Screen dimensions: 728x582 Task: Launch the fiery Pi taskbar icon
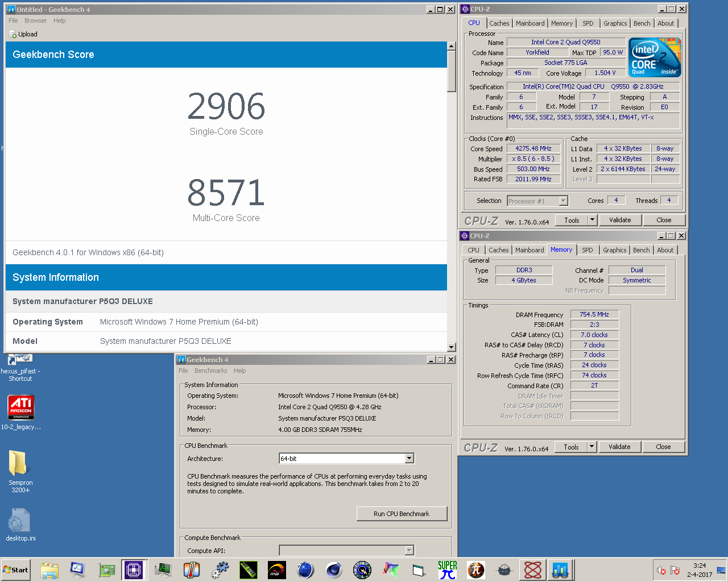pyautogui.click(x=476, y=570)
